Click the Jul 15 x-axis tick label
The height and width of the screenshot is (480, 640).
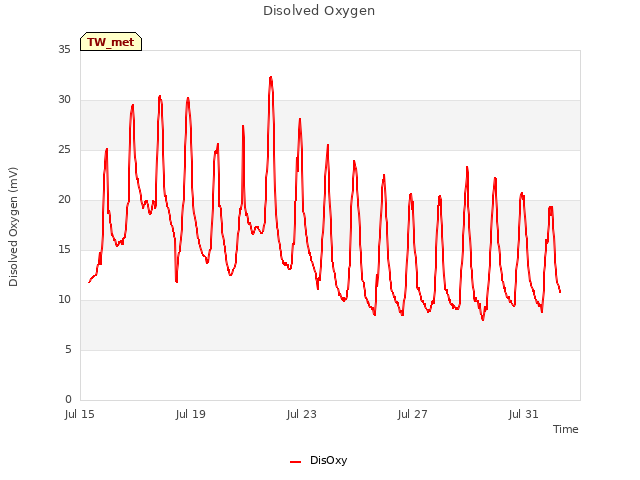pos(80,414)
